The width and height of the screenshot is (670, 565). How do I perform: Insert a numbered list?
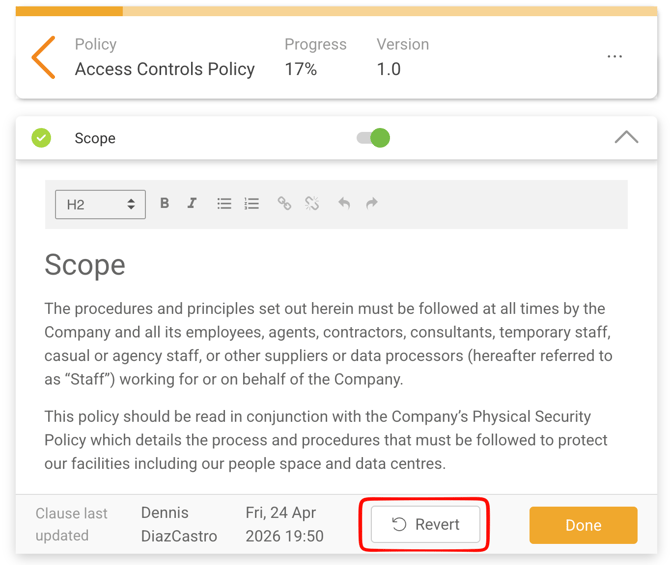click(x=252, y=203)
